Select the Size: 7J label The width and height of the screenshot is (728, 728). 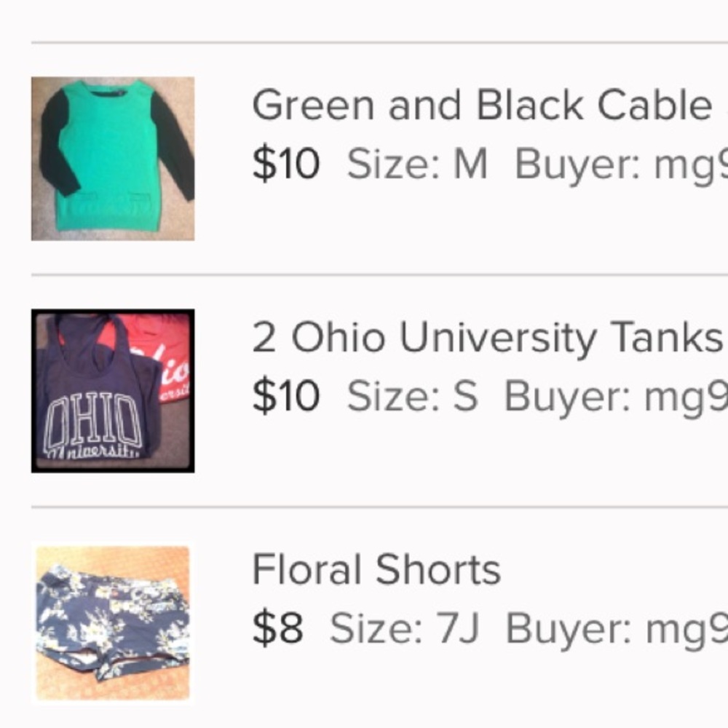coord(404,629)
